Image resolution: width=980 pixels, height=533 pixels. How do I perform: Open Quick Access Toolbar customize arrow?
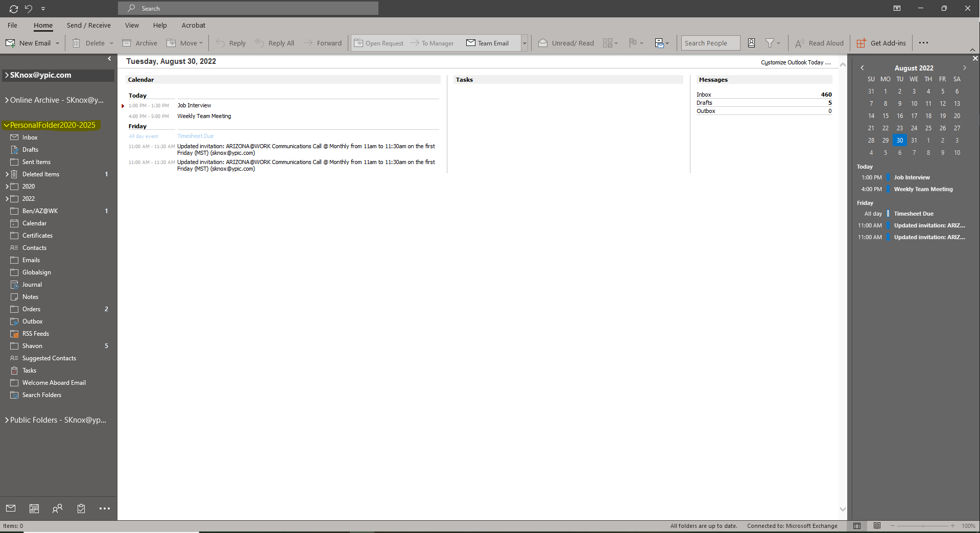pos(43,9)
